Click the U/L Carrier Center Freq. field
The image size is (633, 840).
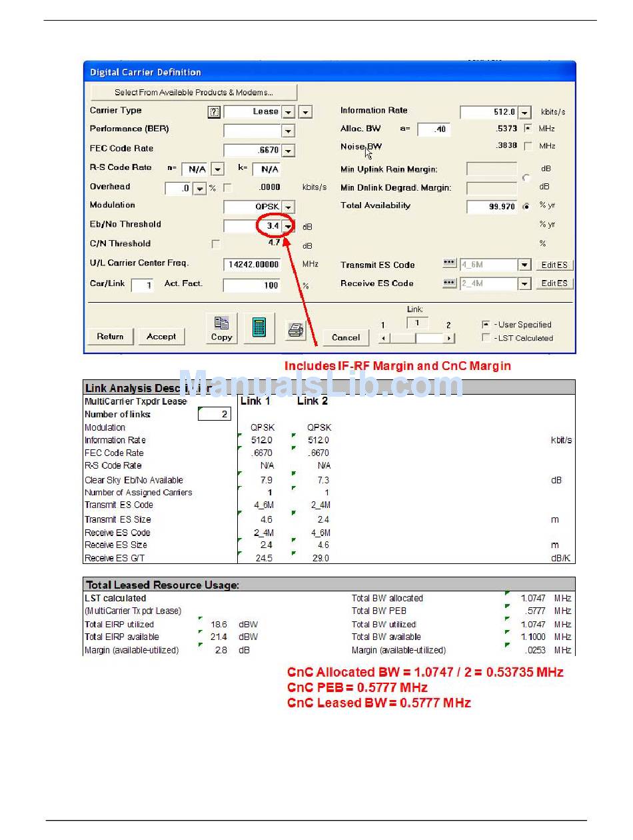tap(252, 265)
